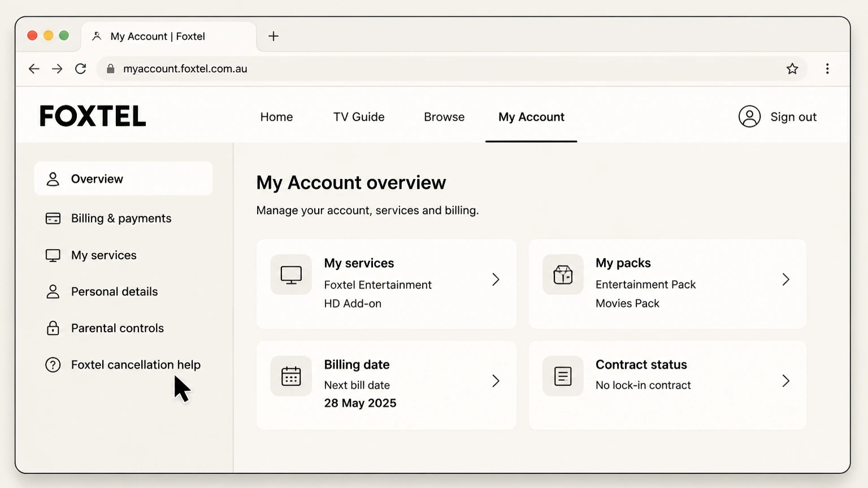Click the calendar icon on Billing date card
The width and height of the screenshot is (868, 488).
tap(291, 376)
